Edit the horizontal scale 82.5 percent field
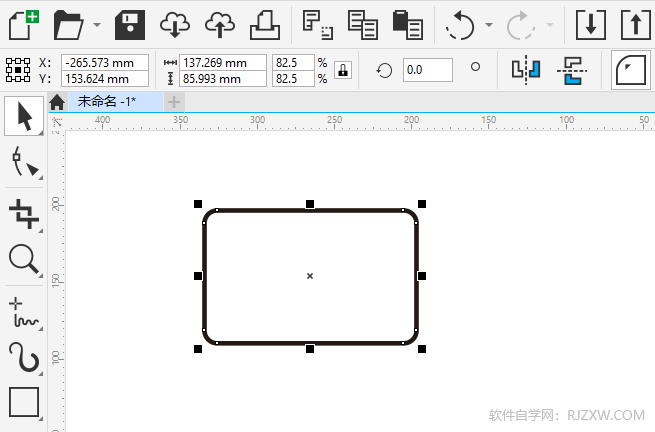 (x=293, y=63)
